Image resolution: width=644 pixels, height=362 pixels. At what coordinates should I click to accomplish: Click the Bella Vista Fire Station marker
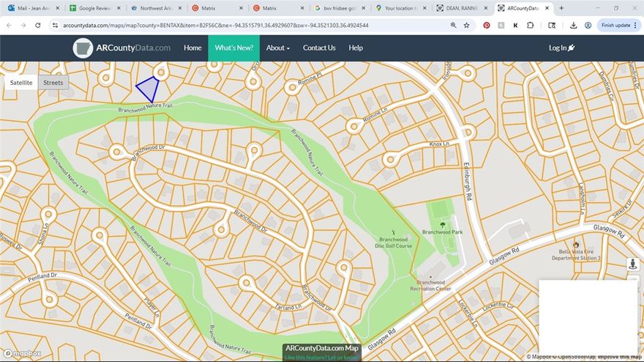(576, 245)
